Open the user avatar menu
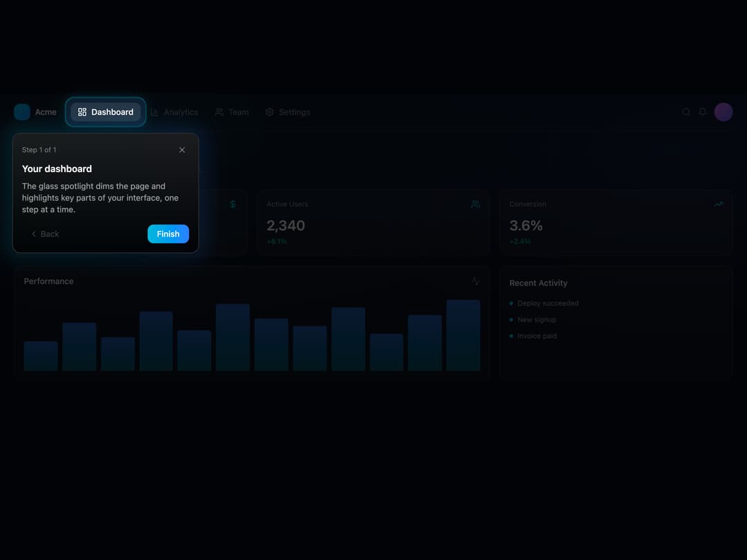Viewport: 747px width, 560px height. [723, 112]
